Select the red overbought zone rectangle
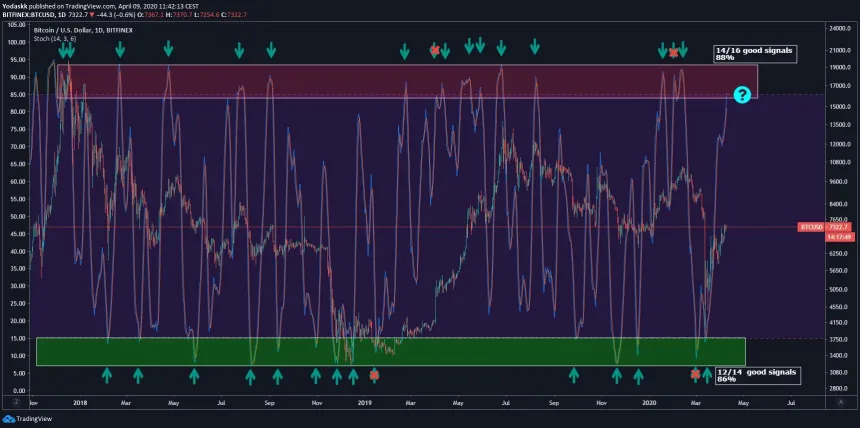Image resolution: width=860 pixels, height=428 pixels. [407, 82]
